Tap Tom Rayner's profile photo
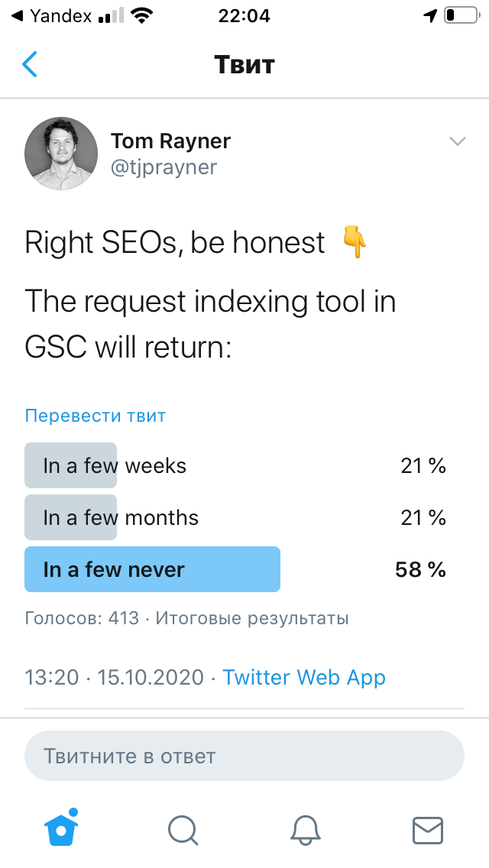489x868 pixels. click(61, 154)
